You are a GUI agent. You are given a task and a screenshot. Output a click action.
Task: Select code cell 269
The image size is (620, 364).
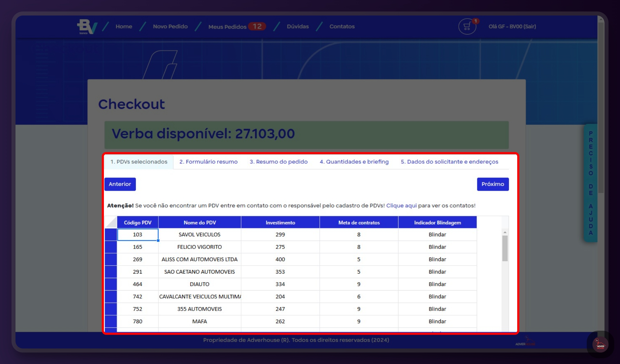(137, 259)
